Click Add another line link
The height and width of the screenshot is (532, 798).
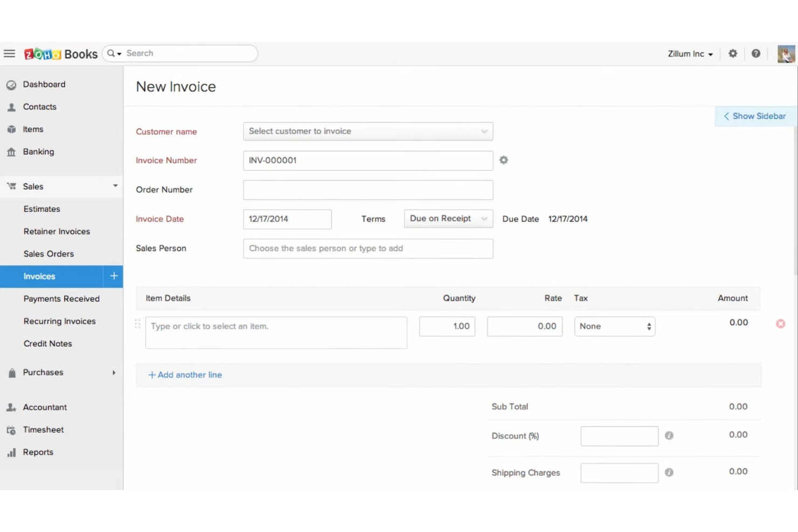pos(185,375)
